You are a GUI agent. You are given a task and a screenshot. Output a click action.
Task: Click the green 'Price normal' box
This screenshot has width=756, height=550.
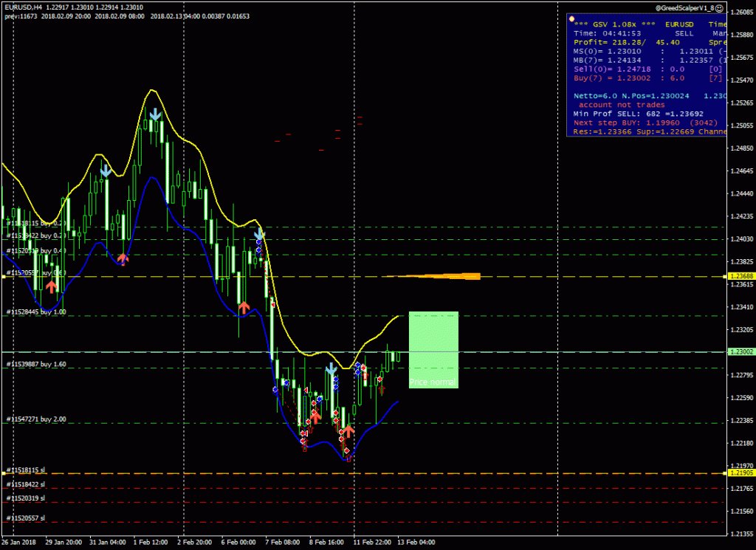point(433,349)
